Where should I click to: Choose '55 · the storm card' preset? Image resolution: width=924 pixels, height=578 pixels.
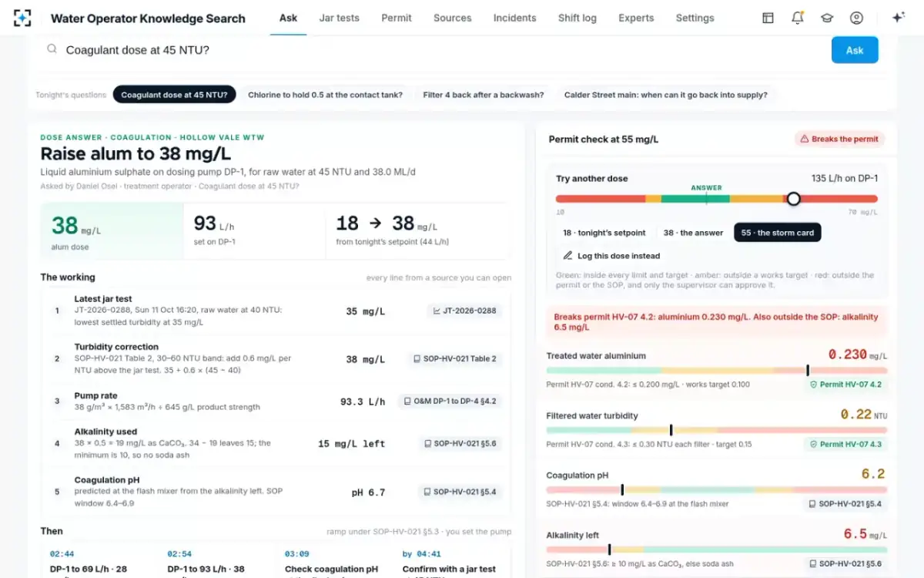coord(778,233)
